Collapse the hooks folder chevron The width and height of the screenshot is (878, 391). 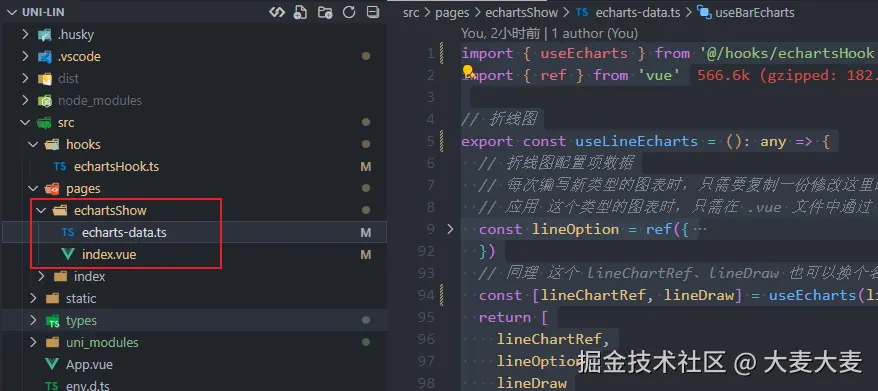tap(33, 145)
